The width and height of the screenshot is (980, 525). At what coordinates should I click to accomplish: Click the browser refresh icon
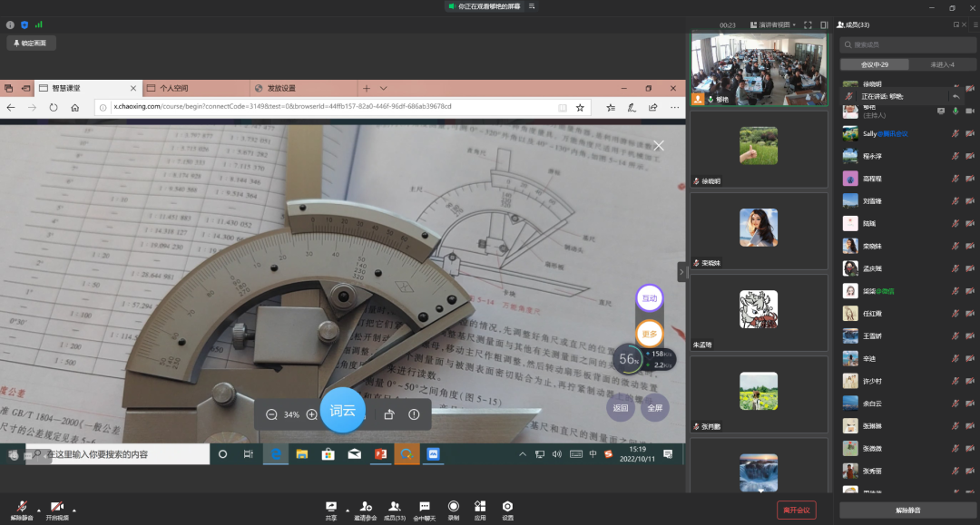coord(54,107)
